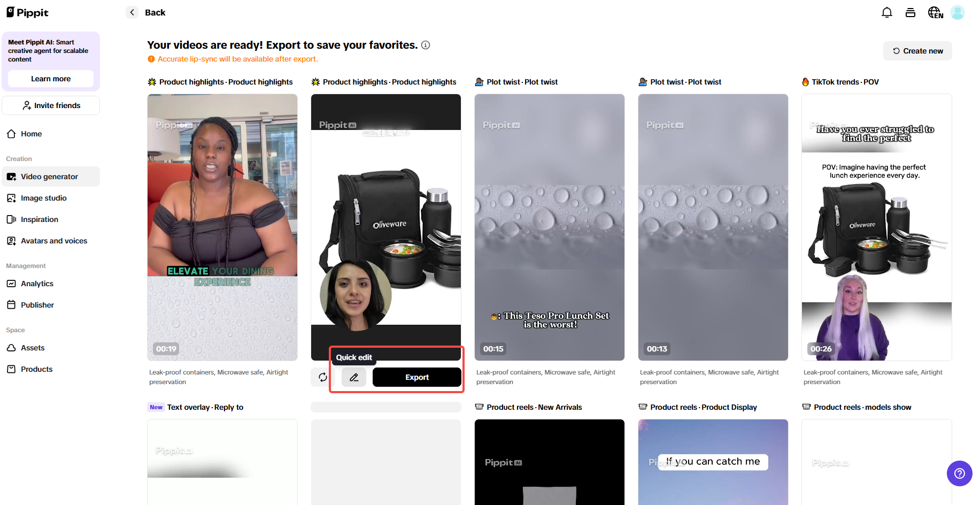This screenshot has height=505, width=980.
Task: Click 'Product reels · Product Display' label
Action: [704, 407]
